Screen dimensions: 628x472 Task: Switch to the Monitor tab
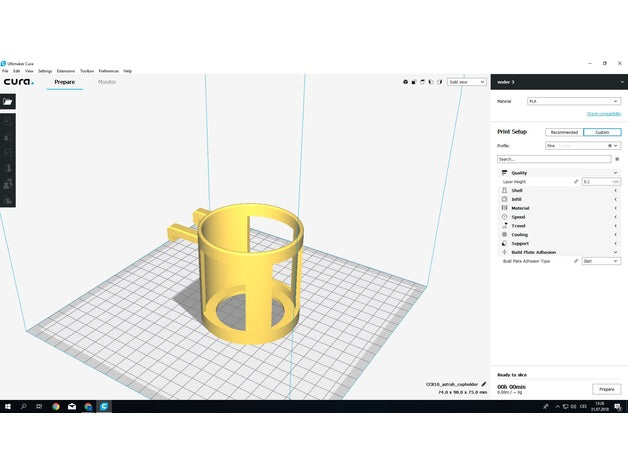tap(107, 82)
